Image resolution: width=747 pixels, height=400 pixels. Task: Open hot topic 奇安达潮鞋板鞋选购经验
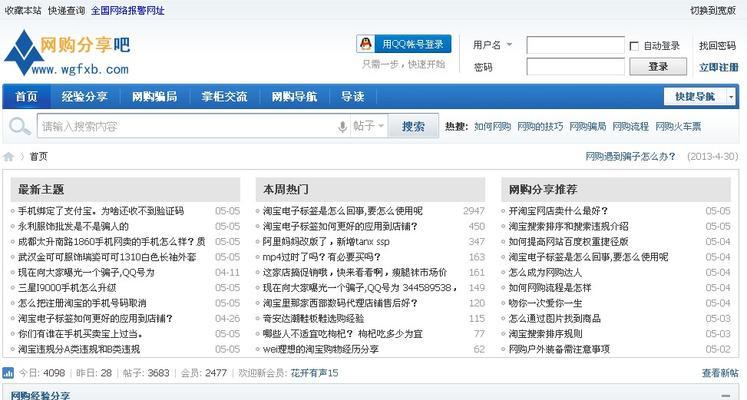tap(313, 319)
